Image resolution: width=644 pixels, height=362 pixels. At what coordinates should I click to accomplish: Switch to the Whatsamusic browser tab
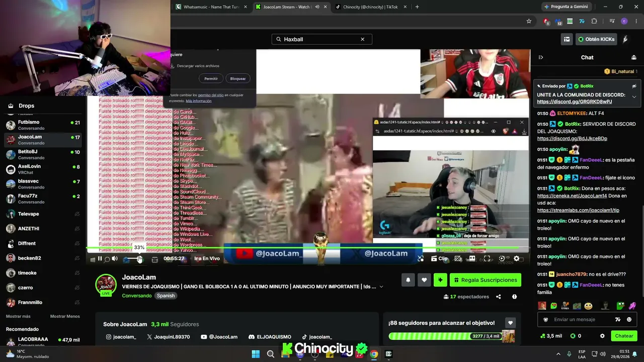click(x=211, y=7)
